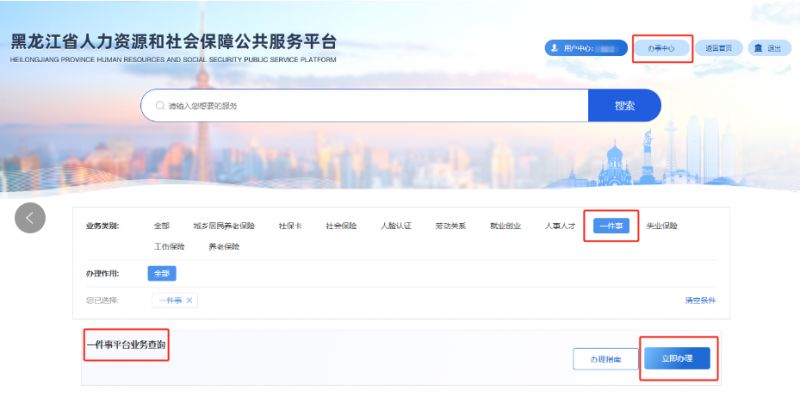800x403 pixels.
Task: Click the user avatar icon in 用户中心
Action: coord(554,48)
